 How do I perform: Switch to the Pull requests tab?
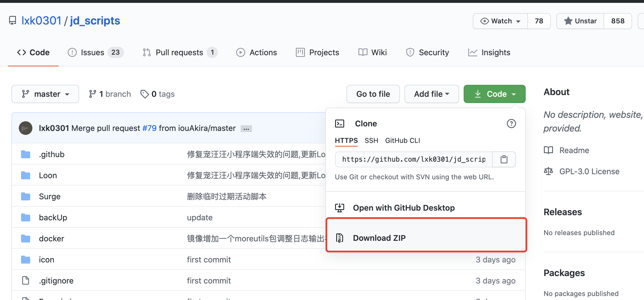pos(180,52)
